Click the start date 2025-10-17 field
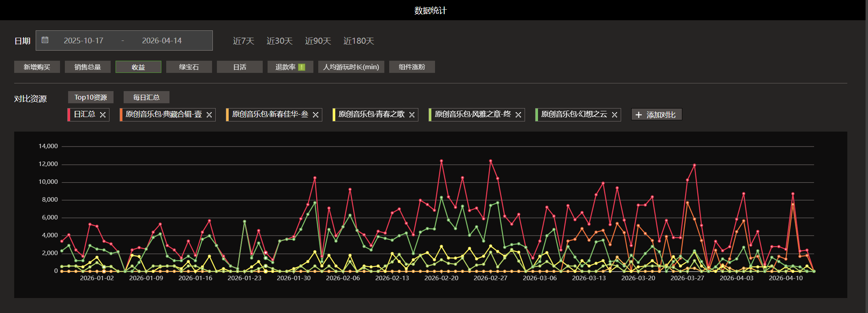The height and width of the screenshot is (313, 868). coord(84,40)
